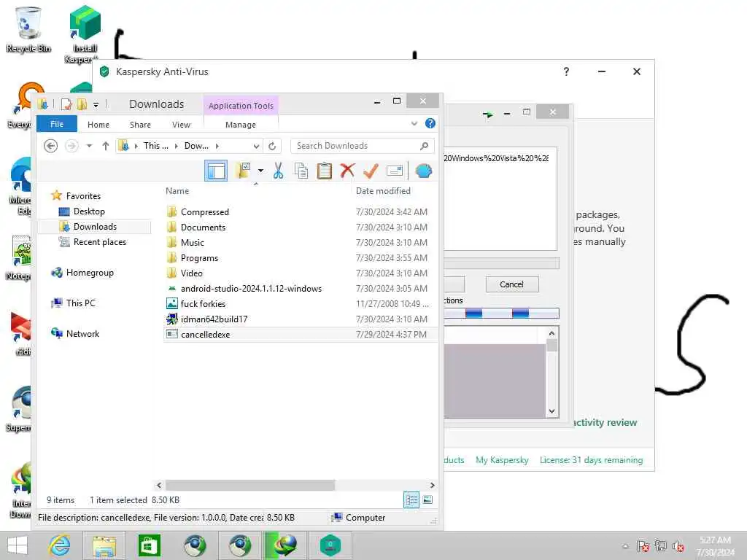This screenshot has height=560, width=747.
Task: Select the cancelledexe file
Action: tap(301, 334)
